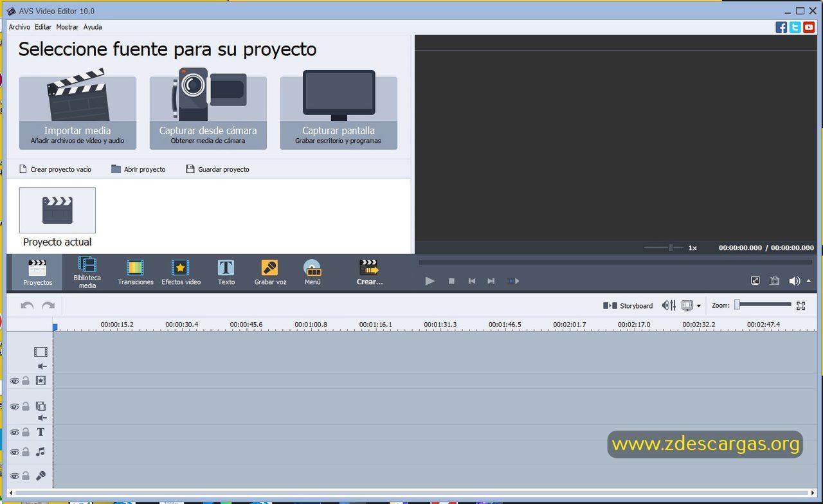Viewport: 823px width, 504px height.
Task: Click the Importar media card
Action: (77, 113)
